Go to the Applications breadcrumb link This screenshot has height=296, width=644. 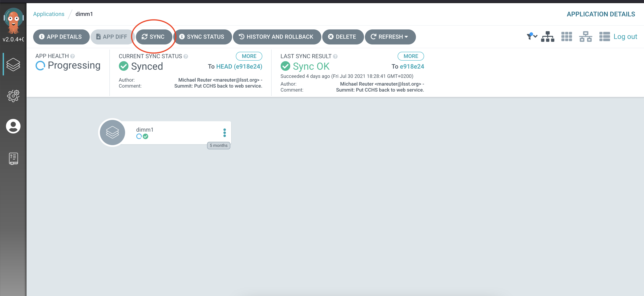[48, 14]
